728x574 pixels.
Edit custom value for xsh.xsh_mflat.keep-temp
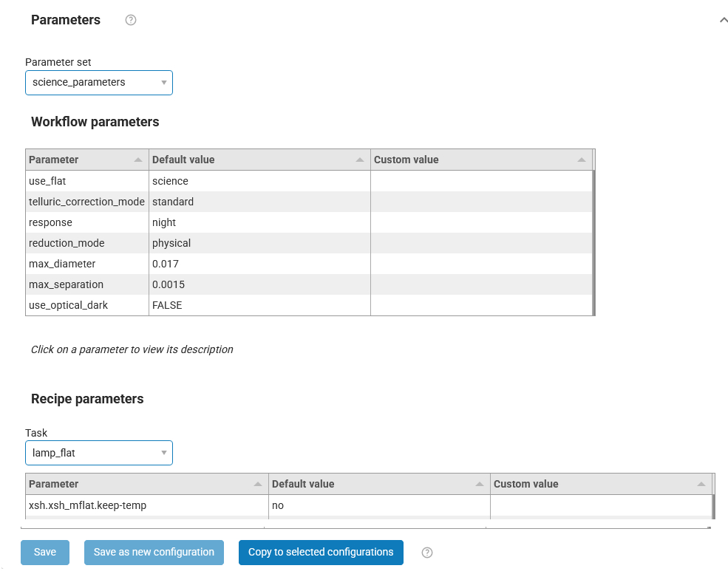602,505
